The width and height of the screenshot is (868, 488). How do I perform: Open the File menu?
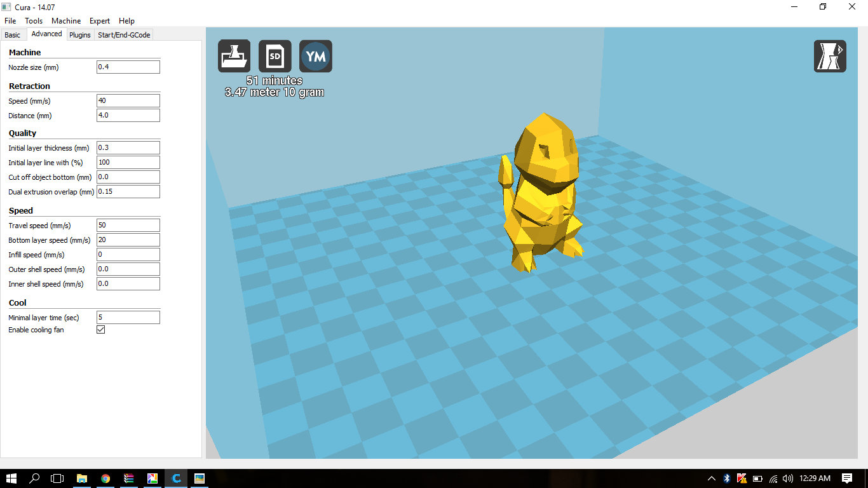10,21
